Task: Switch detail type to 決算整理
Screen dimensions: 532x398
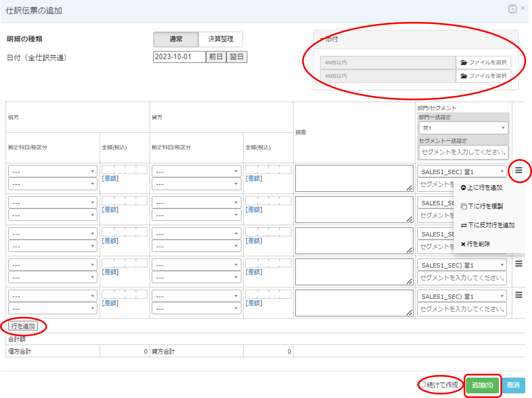Action: [220, 39]
